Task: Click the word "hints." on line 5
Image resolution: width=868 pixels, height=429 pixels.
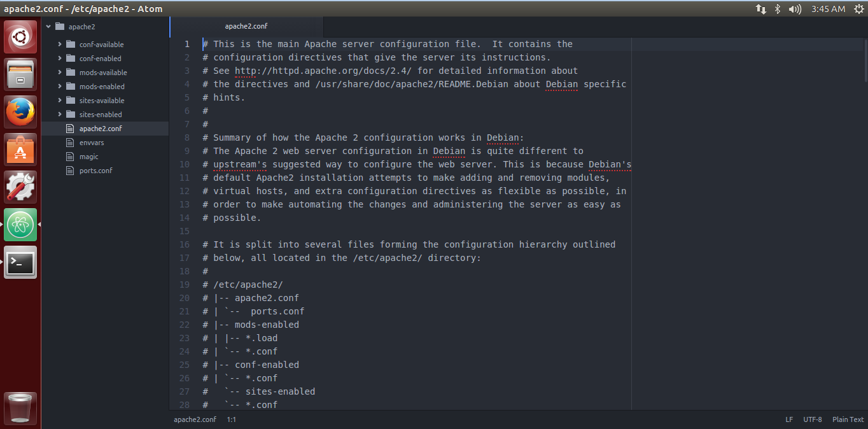Action: [229, 97]
